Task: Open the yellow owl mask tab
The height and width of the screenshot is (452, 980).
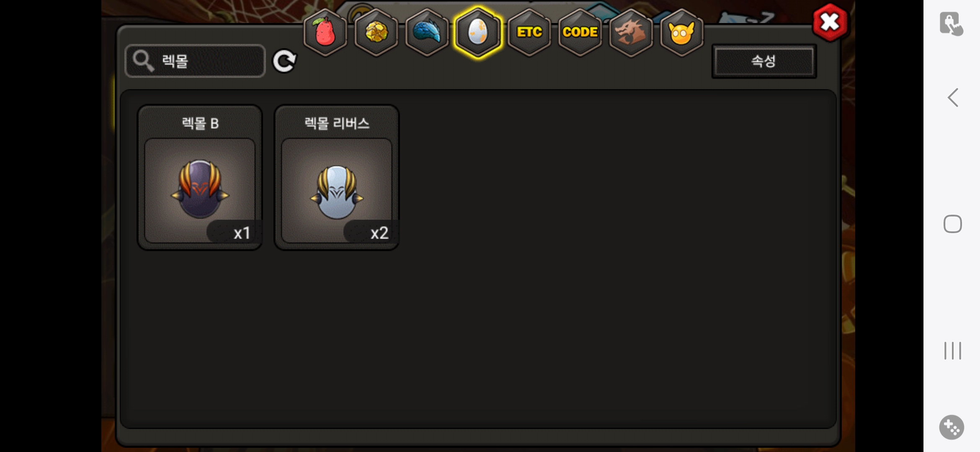Action: pyautogui.click(x=682, y=32)
